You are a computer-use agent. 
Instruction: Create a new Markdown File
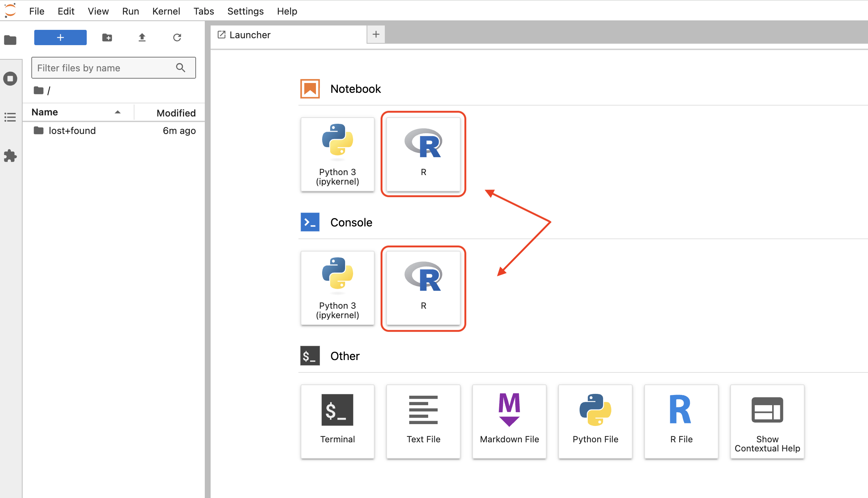tap(509, 422)
